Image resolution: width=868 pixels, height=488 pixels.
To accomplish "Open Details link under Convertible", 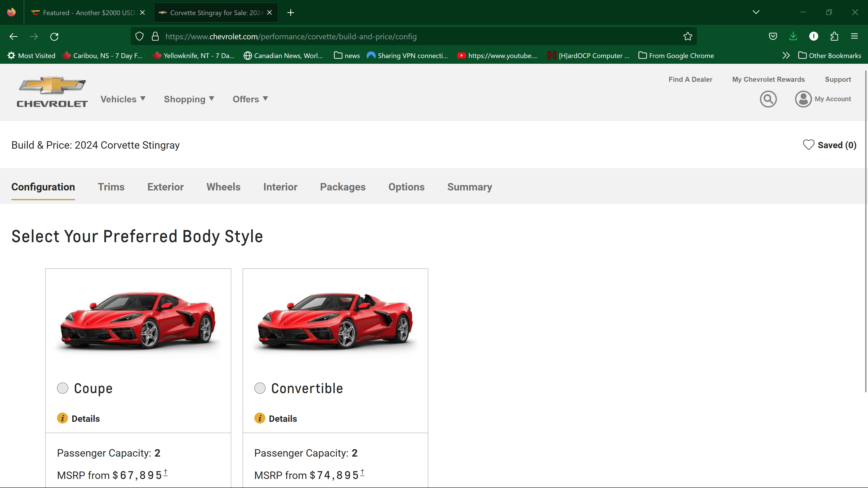I will (x=282, y=419).
